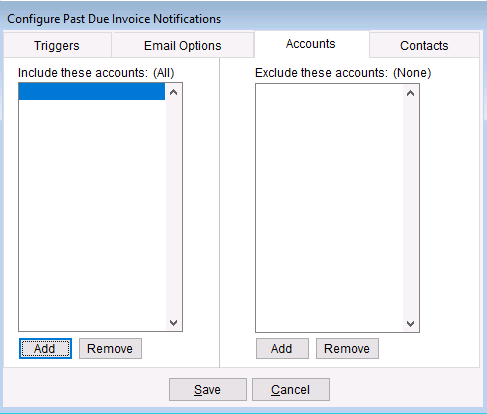Switch to the Triggers tab
This screenshot has width=487, height=414.
pos(57,45)
